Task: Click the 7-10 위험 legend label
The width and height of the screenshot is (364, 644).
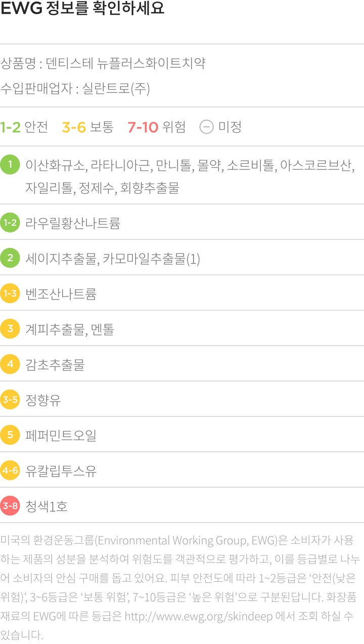Action: click(157, 127)
